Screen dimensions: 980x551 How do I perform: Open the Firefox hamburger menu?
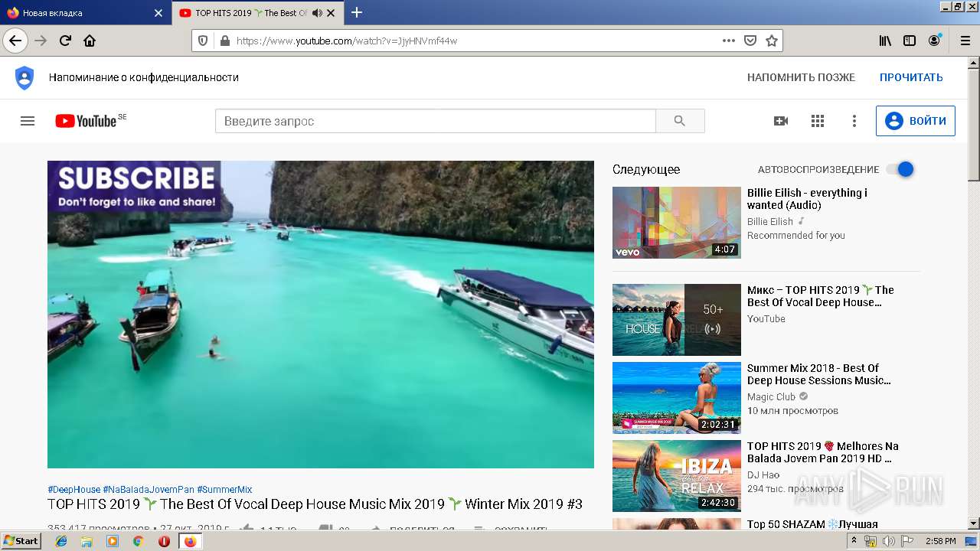pos(964,41)
